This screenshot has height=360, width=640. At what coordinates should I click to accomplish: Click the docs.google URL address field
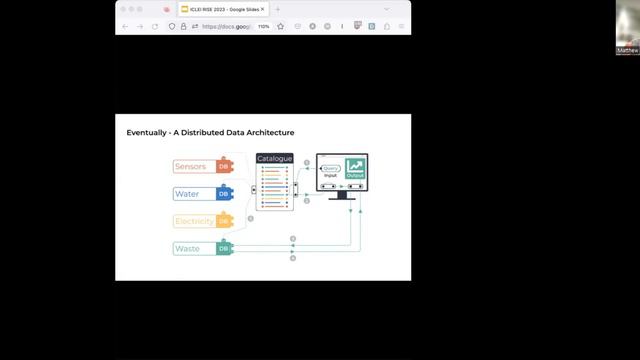(226, 27)
